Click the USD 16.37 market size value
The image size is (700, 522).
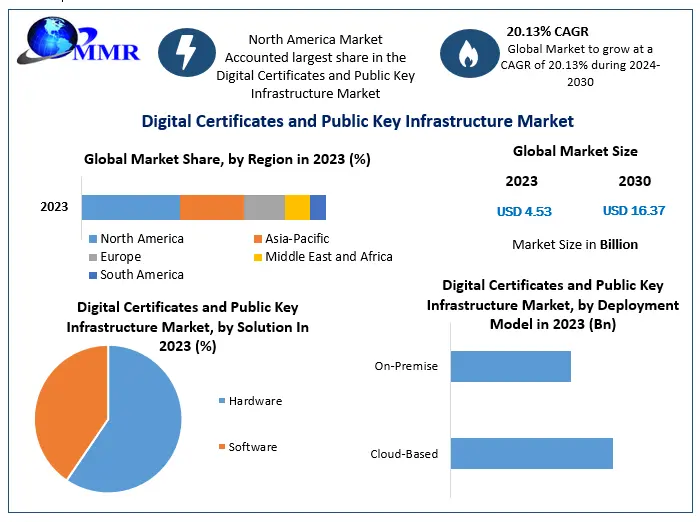coord(634,211)
